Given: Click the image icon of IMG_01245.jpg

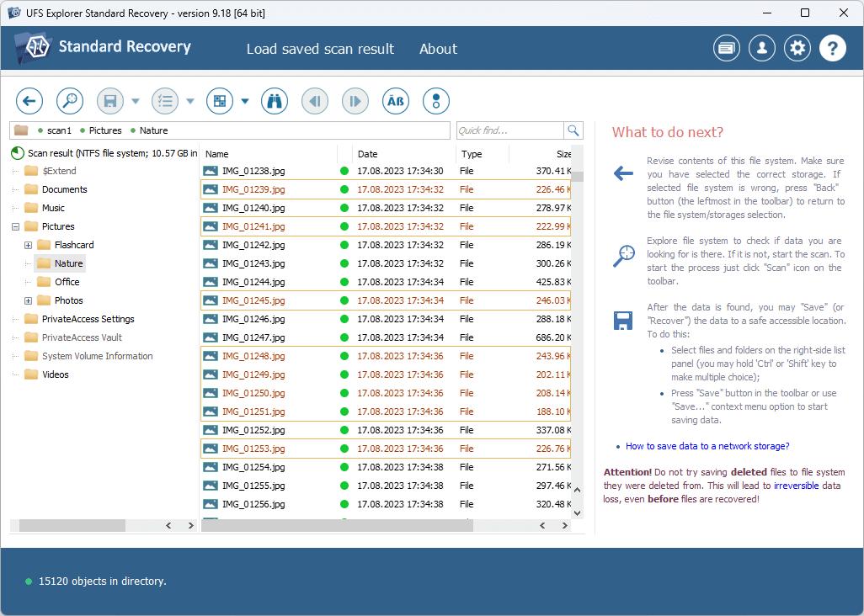Looking at the screenshot, I should pyautogui.click(x=210, y=300).
